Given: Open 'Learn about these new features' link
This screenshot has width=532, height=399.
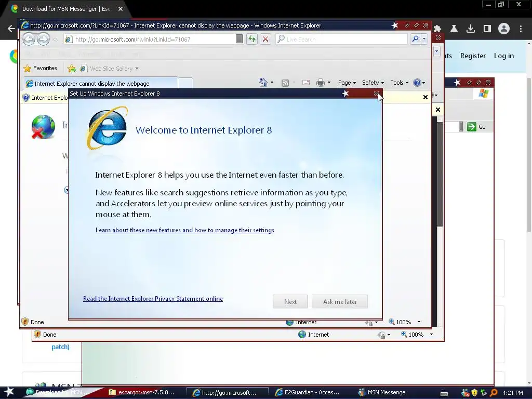Looking at the screenshot, I should pos(185,230).
